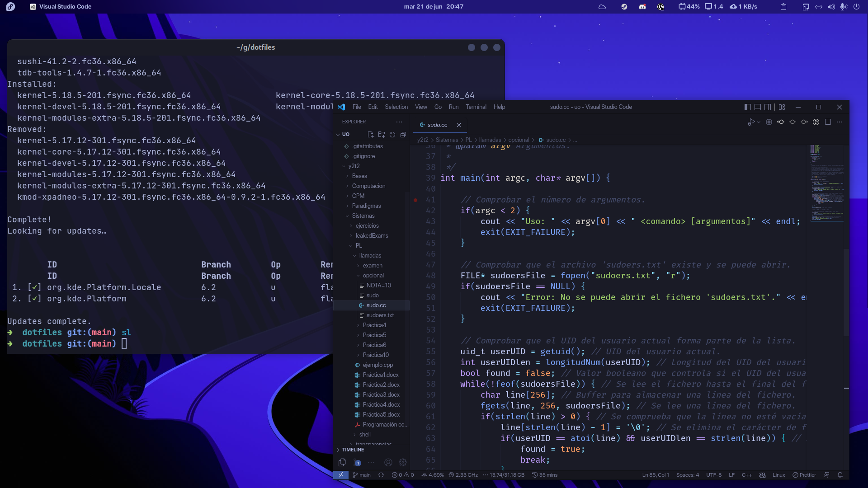Image resolution: width=868 pixels, height=488 pixels.
Task: Open volume control in top bar
Action: 831,7
